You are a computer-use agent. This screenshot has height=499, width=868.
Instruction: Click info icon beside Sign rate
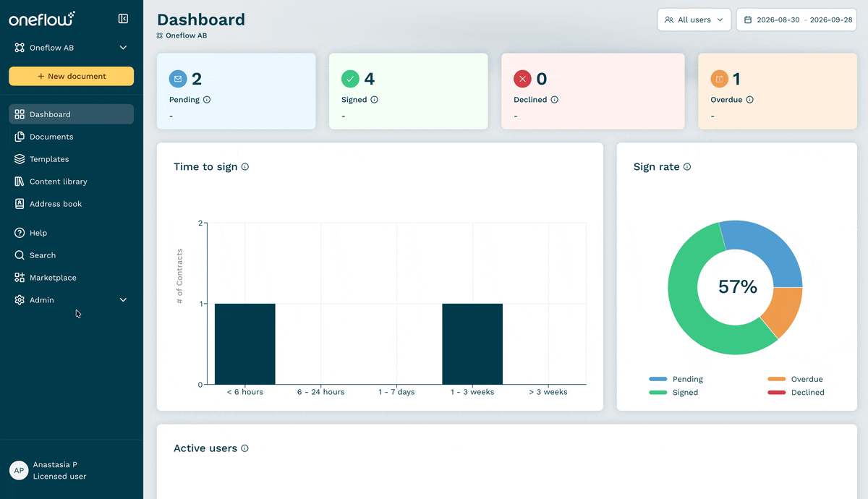[x=687, y=167]
